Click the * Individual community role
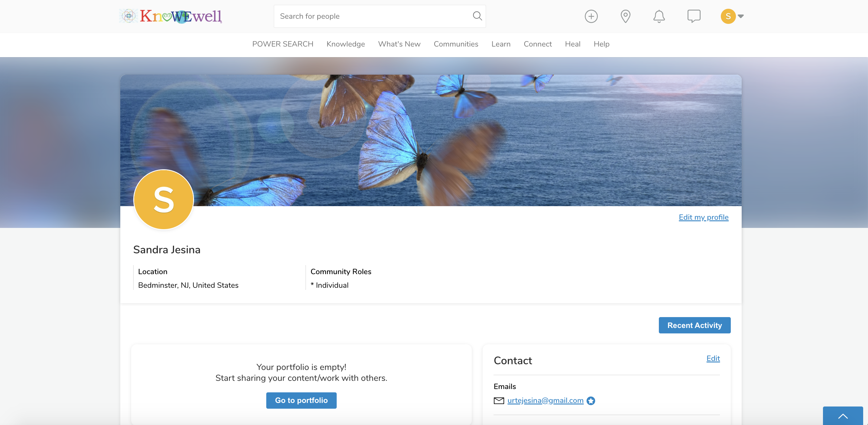Viewport: 868px width, 425px height. (329, 285)
